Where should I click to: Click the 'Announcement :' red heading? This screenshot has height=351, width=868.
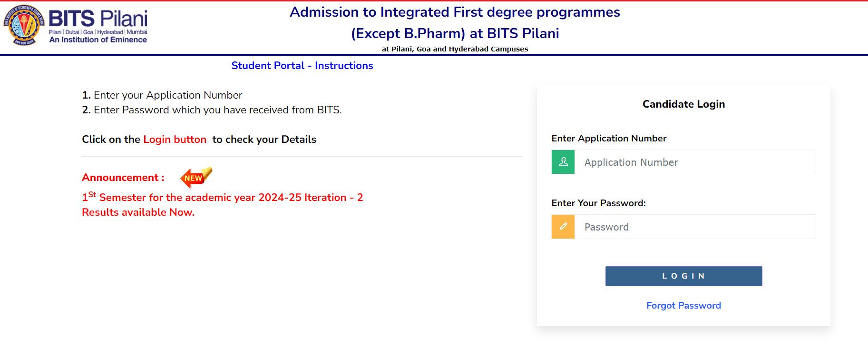123,178
